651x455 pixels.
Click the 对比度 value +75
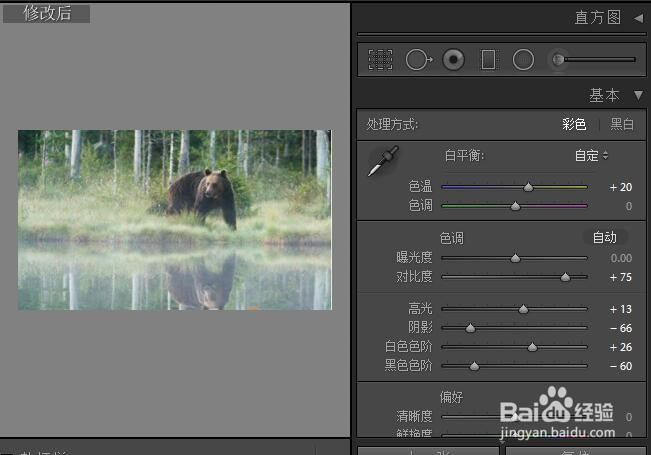tap(621, 277)
